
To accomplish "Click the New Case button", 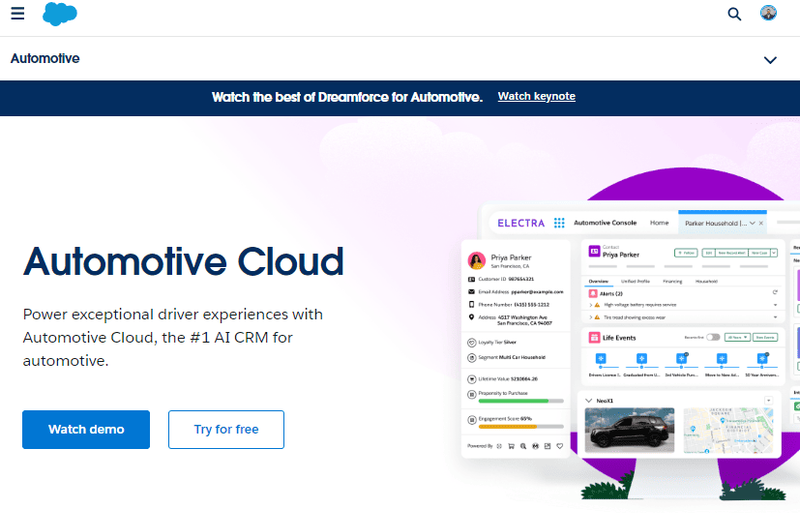I will pyautogui.click(x=760, y=253).
